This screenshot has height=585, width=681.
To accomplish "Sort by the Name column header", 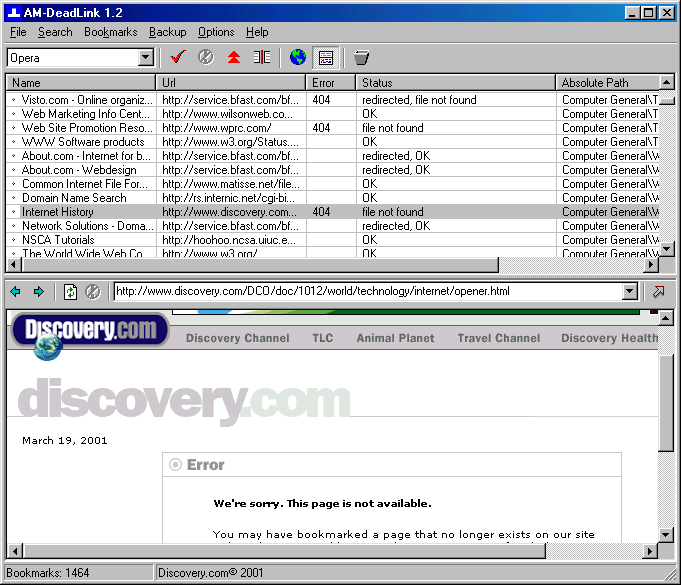I will click(80, 83).
